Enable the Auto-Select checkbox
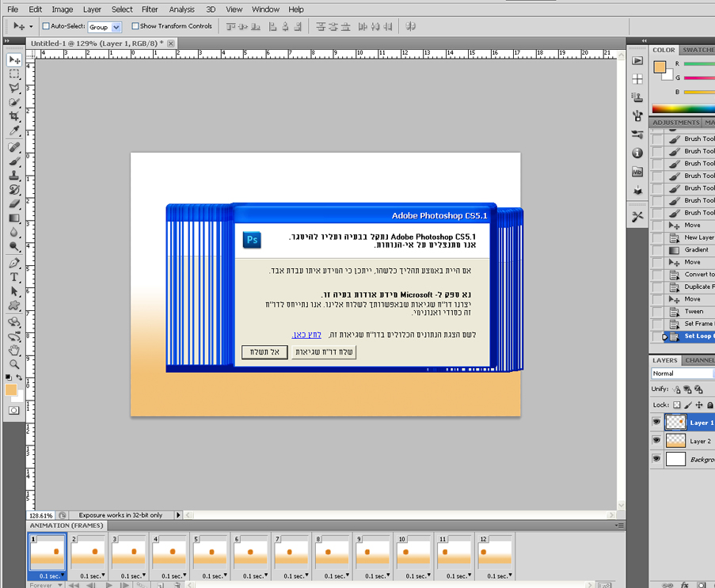 tap(46, 26)
